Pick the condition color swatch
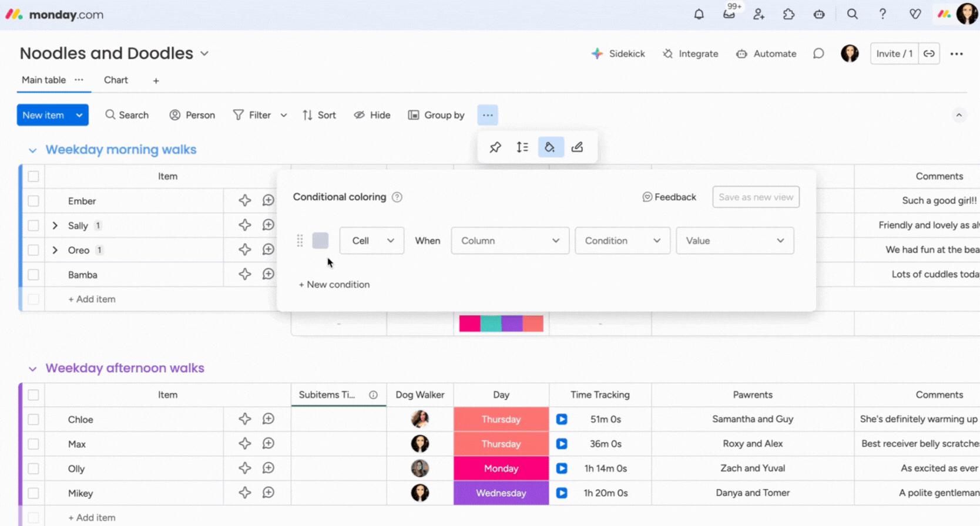This screenshot has width=980, height=526. click(320, 241)
